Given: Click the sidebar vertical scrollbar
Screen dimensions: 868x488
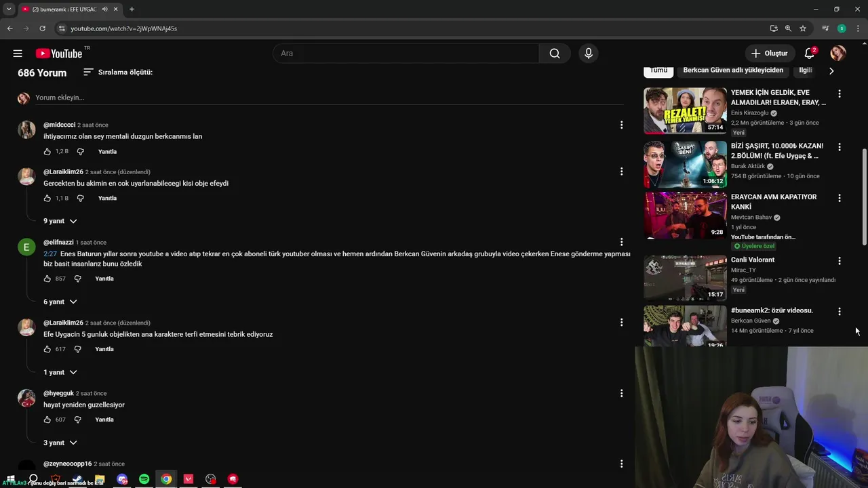Looking at the screenshot, I should (864, 197).
